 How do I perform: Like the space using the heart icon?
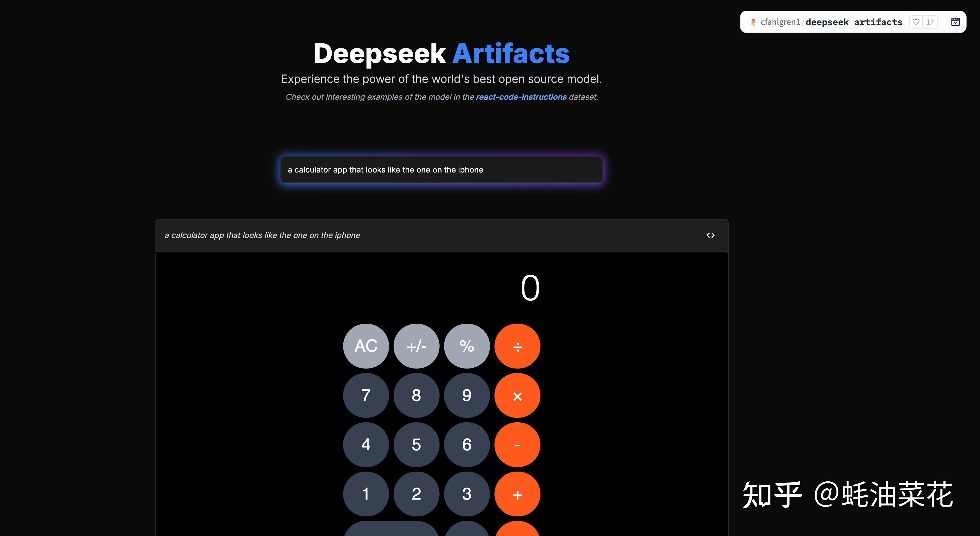(x=915, y=22)
